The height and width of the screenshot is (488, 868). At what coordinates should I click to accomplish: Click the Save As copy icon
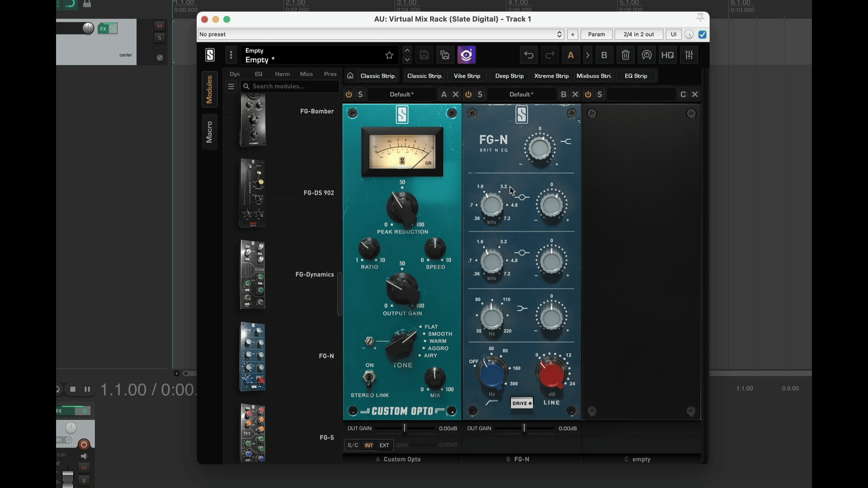pos(445,55)
